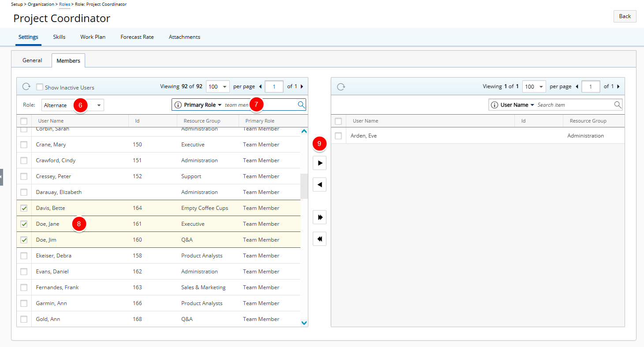Open the Forecast Rate tab
644x347 pixels.
coord(137,37)
